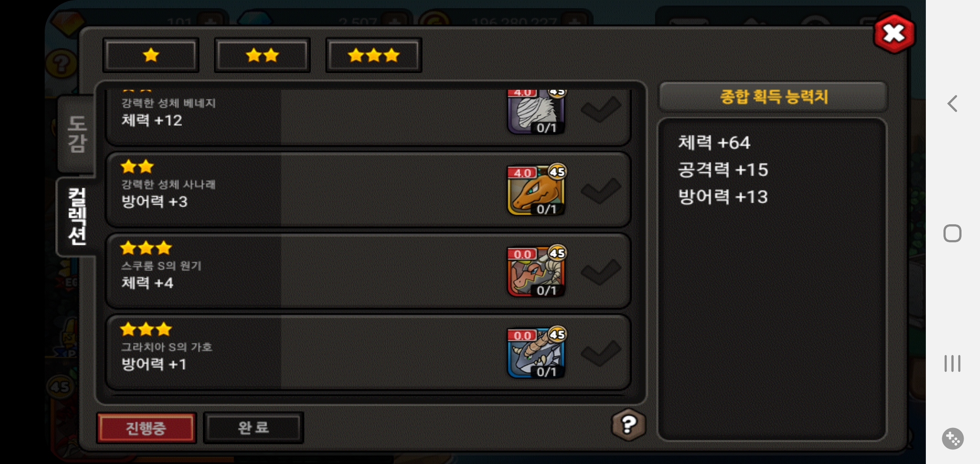Select the blue 그라치아 S monster icon
Screen dimensions: 980x464
pyautogui.click(x=536, y=352)
